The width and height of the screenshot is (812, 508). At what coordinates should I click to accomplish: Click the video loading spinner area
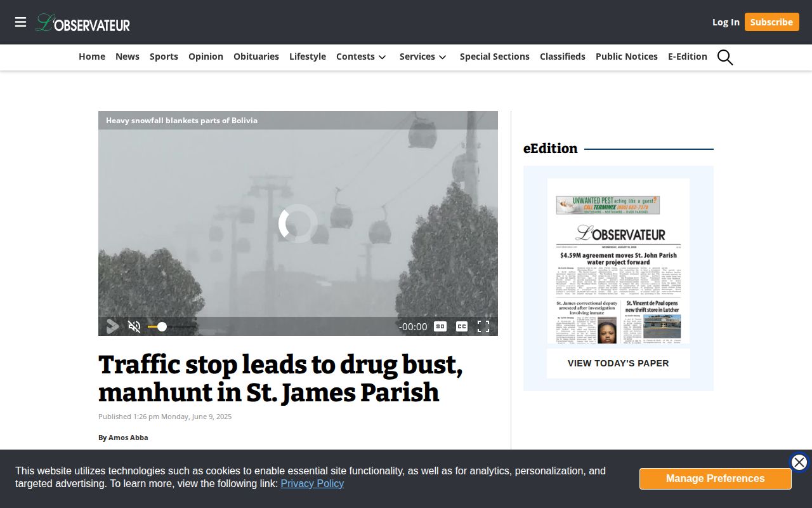(x=298, y=224)
